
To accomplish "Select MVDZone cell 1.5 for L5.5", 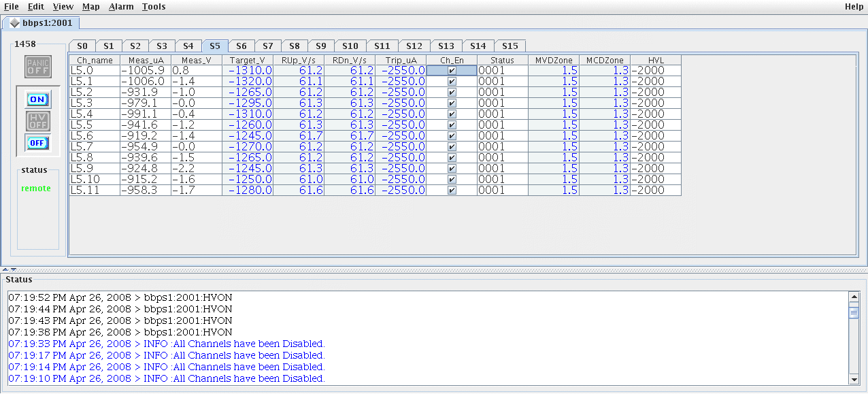I will point(554,125).
